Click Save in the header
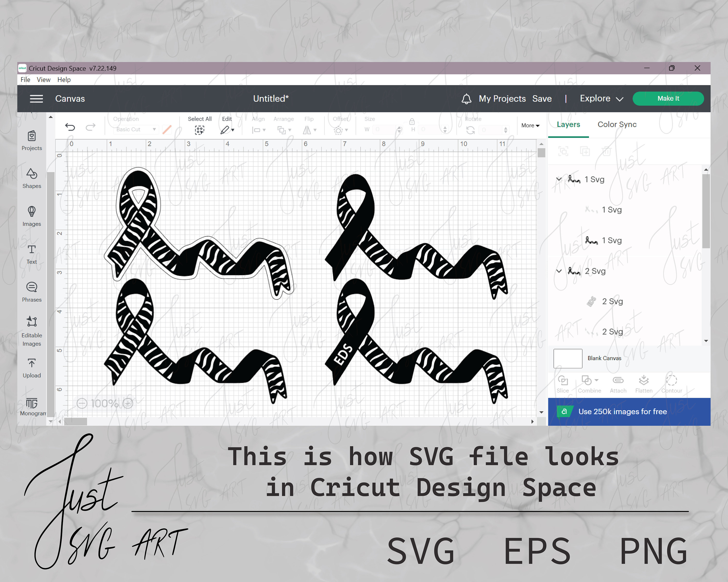728x582 pixels. (542, 98)
